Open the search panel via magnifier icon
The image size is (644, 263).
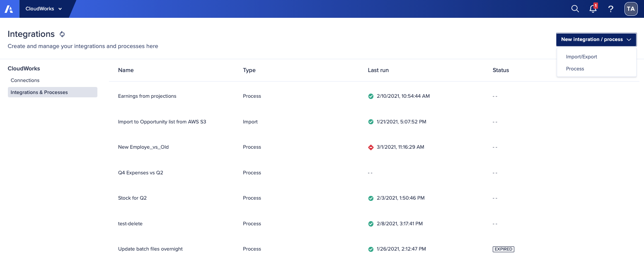(x=575, y=8)
